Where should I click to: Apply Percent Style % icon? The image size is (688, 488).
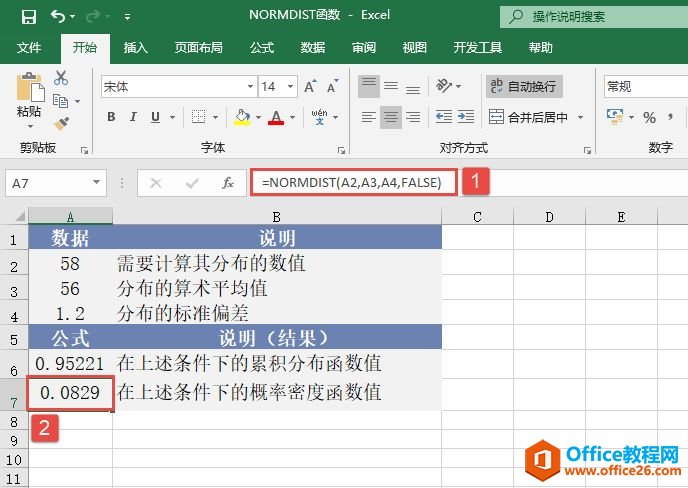coord(649,117)
